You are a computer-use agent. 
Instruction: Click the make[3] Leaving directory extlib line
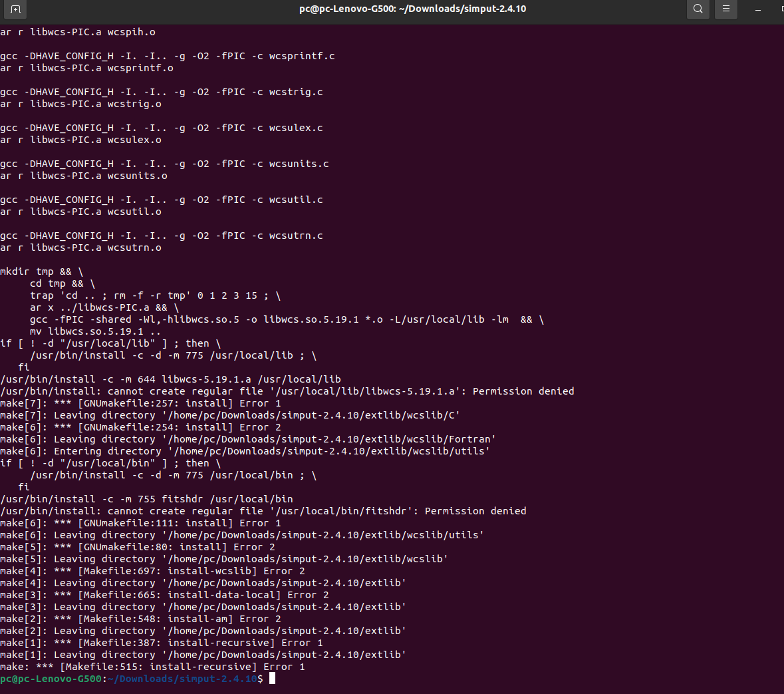(203, 607)
